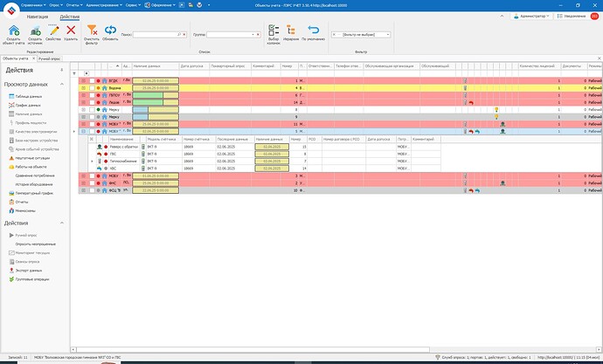This screenshot has height=364, width=603.
Task: Click Сравнение потребления in the side panel
Action: point(35,175)
